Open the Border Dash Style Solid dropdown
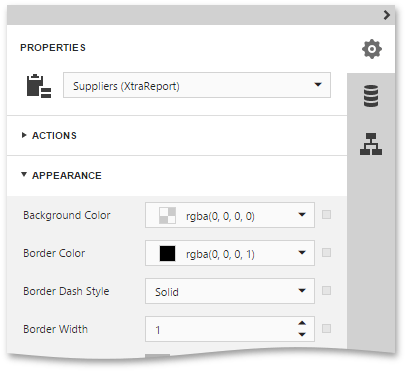The height and width of the screenshot is (374, 408). click(x=230, y=291)
